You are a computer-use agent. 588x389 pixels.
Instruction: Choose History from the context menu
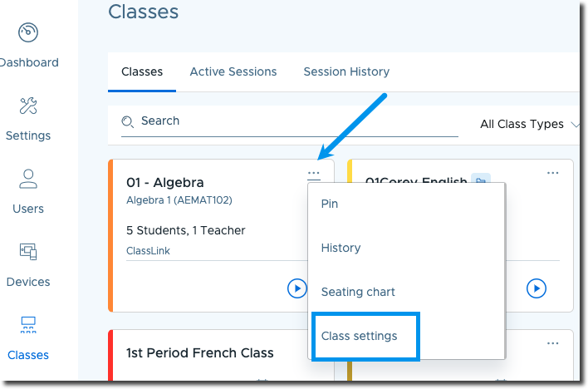(341, 248)
